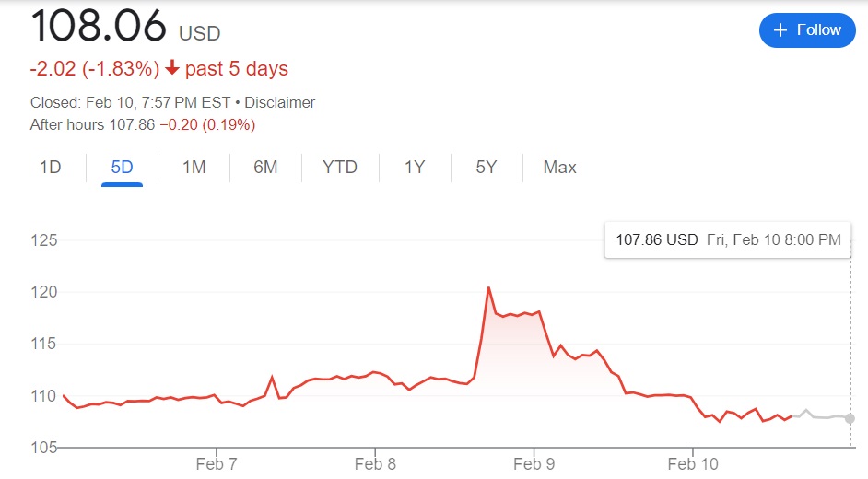The image size is (868, 479).
Task: View the 5Y price history
Action: (x=487, y=168)
